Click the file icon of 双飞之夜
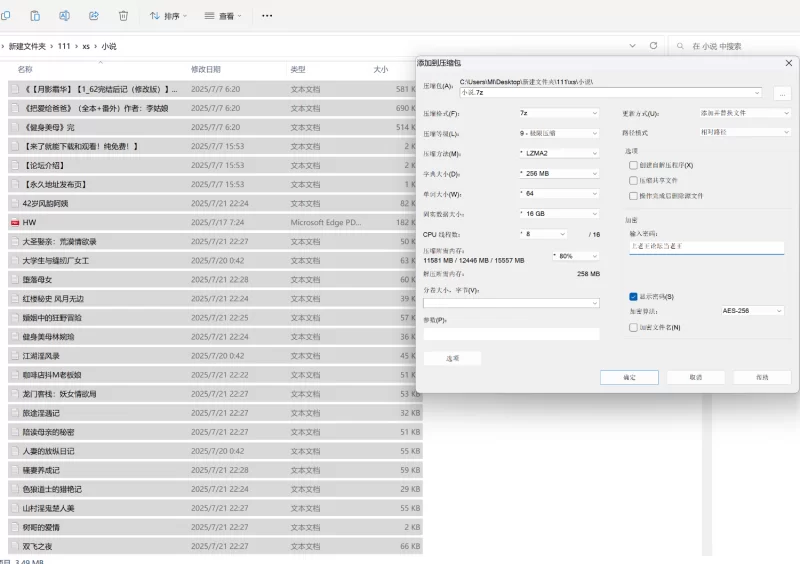The width and height of the screenshot is (800, 564). point(15,546)
